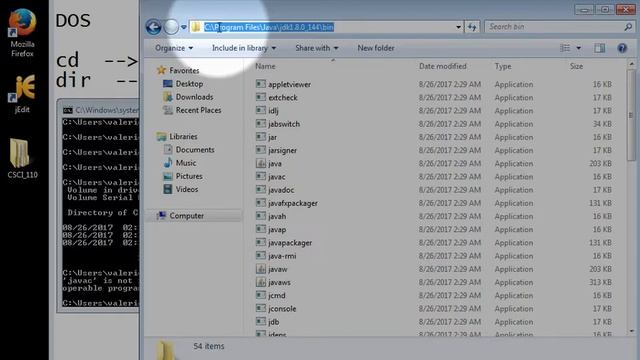Viewport: 640px width, 360px height.
Task: Open Mozilla Firefox desktop shortcut
Action: click(x=22, y=33)
